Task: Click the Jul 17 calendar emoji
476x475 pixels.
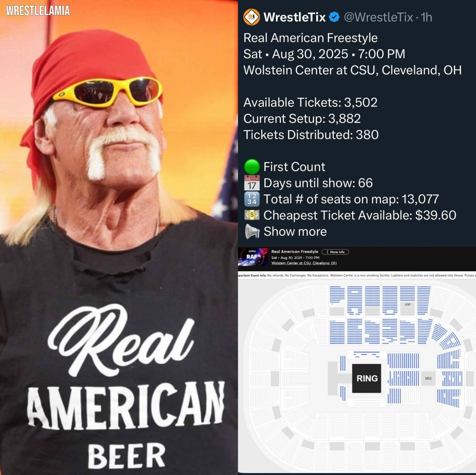Action: (x=251, y=183)
